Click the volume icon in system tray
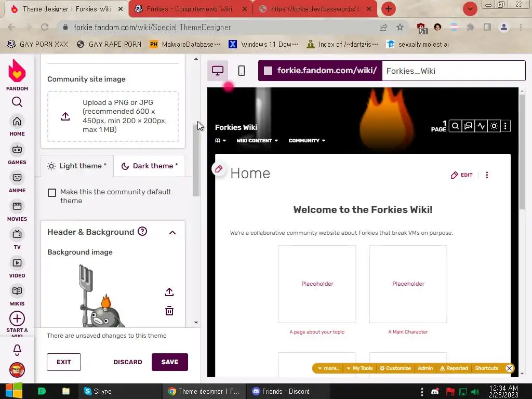Screen dimensions: 532x399 [x=475, y=392]
